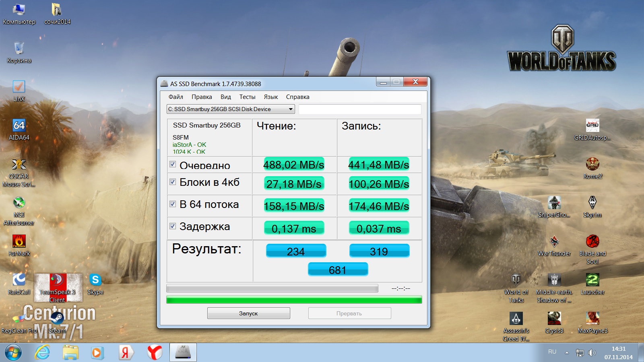Viewport: 644px width, 362px height.
Task: Click the gray current-test progress bar
Action: click(x=272, y=288)
